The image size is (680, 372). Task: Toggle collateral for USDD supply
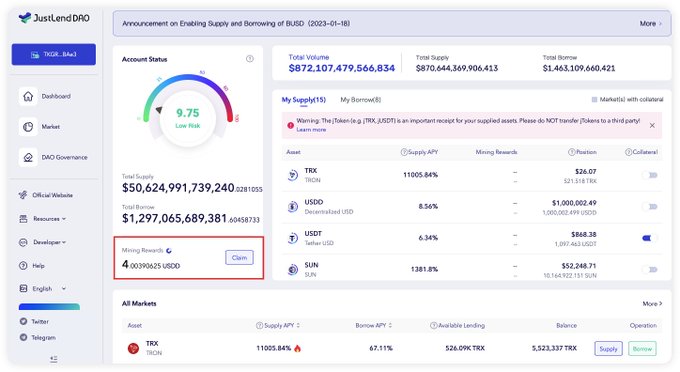[x=650, y=206]
